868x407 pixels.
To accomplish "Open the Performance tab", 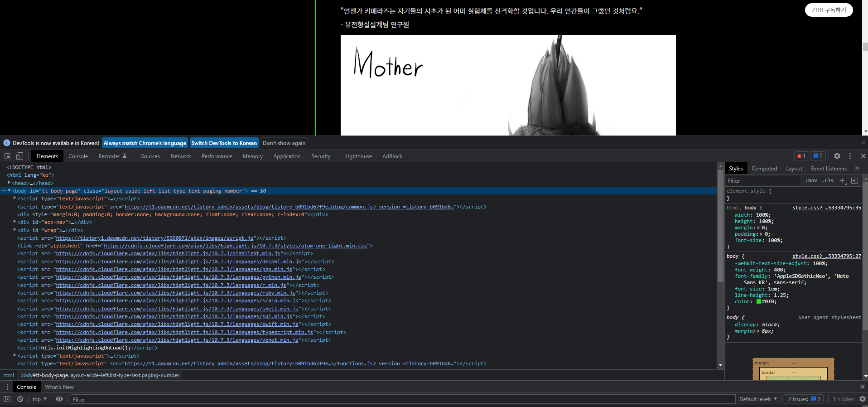I will point(217,156).
